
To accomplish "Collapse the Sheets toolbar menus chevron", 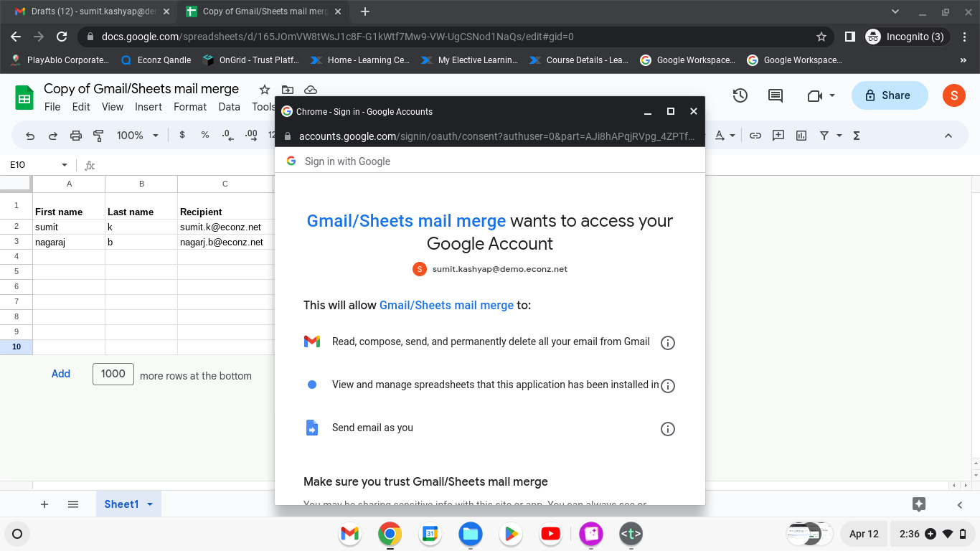I will click(x=948, y=136).
